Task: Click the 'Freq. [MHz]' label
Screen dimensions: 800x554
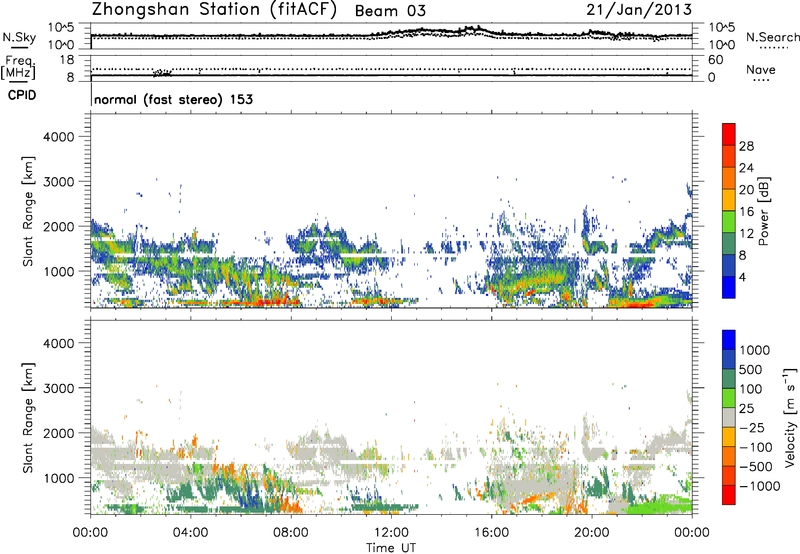Action: pyautogui.click(x=19, y=68)
